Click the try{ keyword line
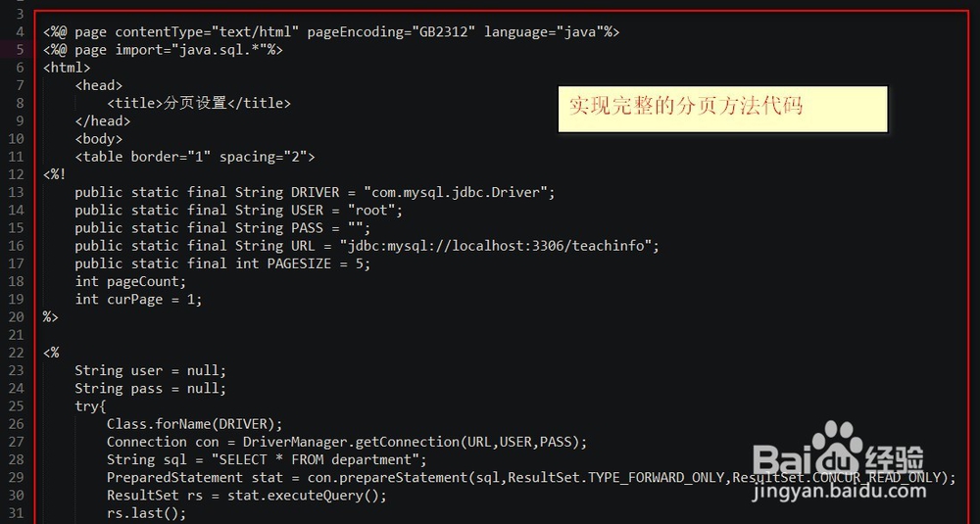The height and width of the screenshot is (524, 980). (90, 405)
